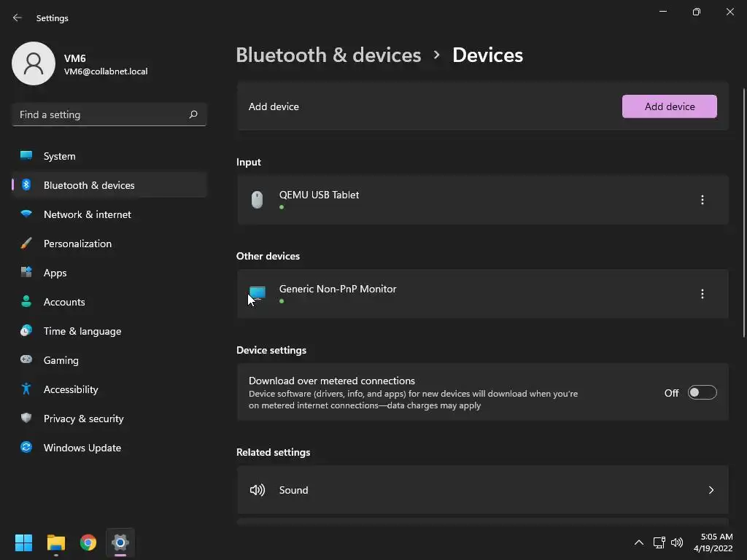Go to Bluetooth & devices breadcrumb
The height and width of the screenshot is (560, 747).
328,55
